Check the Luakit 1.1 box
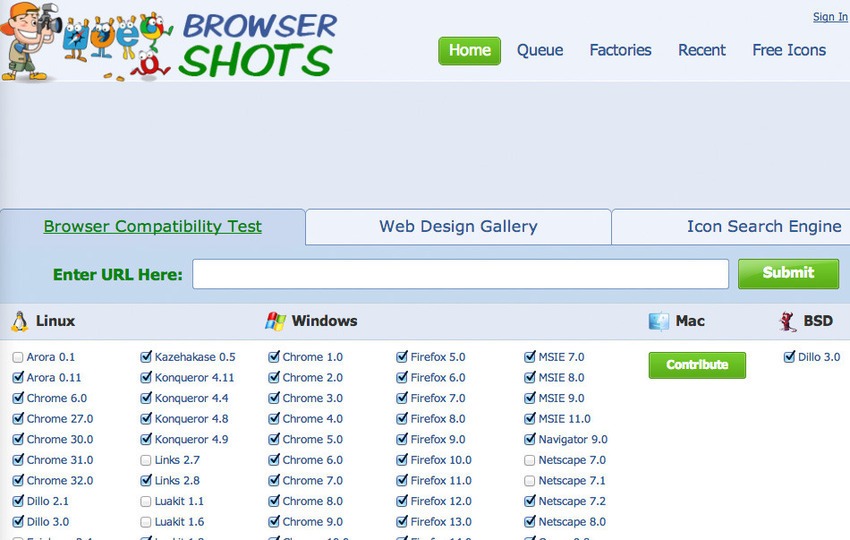The image size is (850, 540). 146,502
